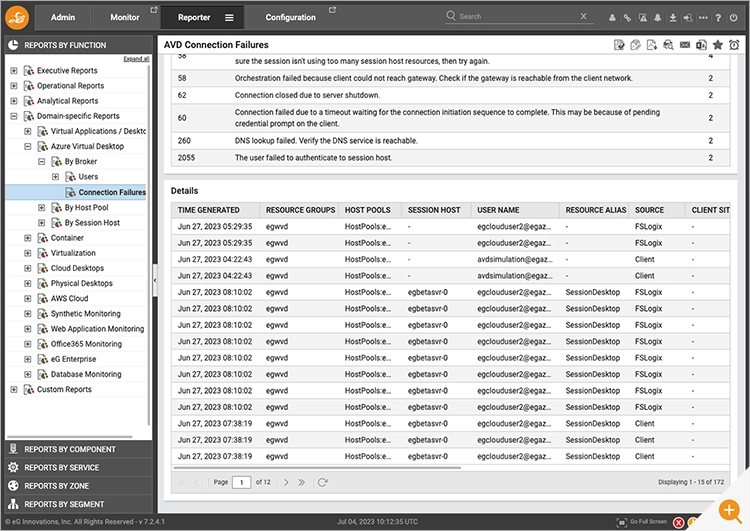This screenshot has width=750, height=531.
Task: Click the hamburger menu beside Reporter
Action: pos(230,18)
